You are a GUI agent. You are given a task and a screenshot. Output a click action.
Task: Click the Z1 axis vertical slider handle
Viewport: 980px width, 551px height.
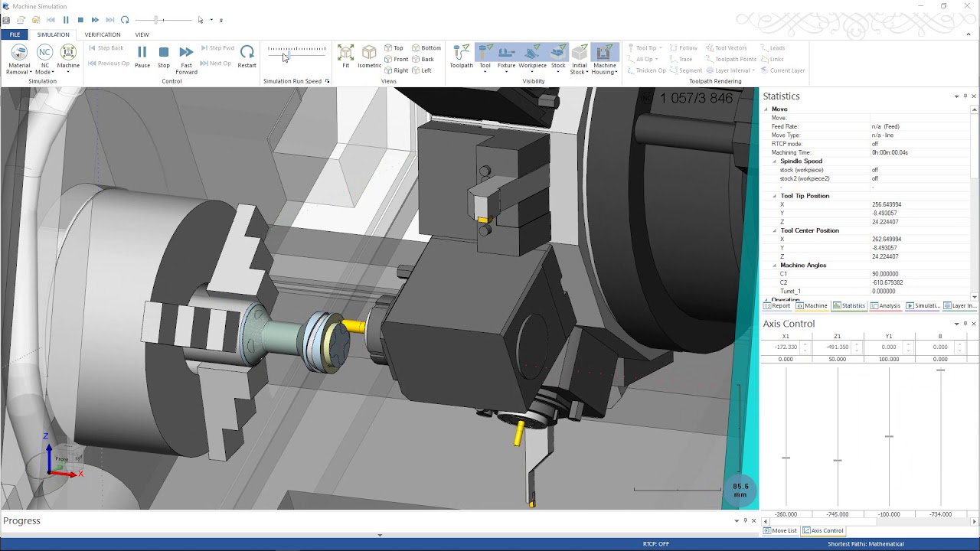tap(838, 460)
